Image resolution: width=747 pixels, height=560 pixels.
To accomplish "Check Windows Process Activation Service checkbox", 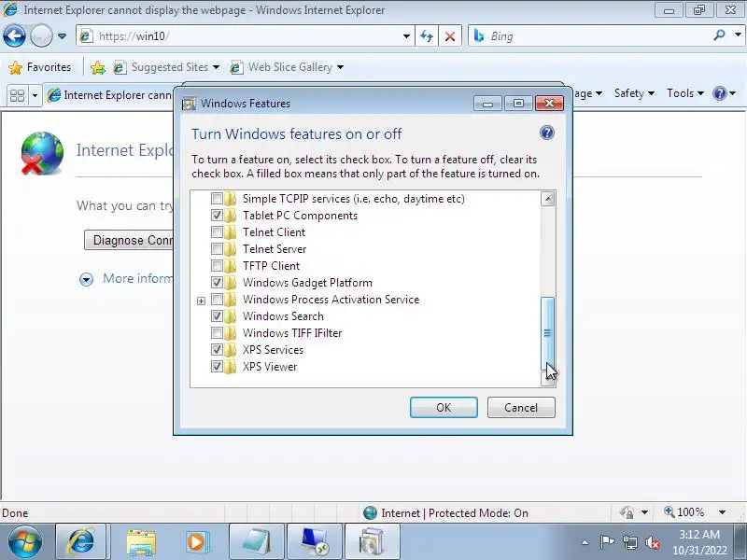I will (x=217, y=299).
